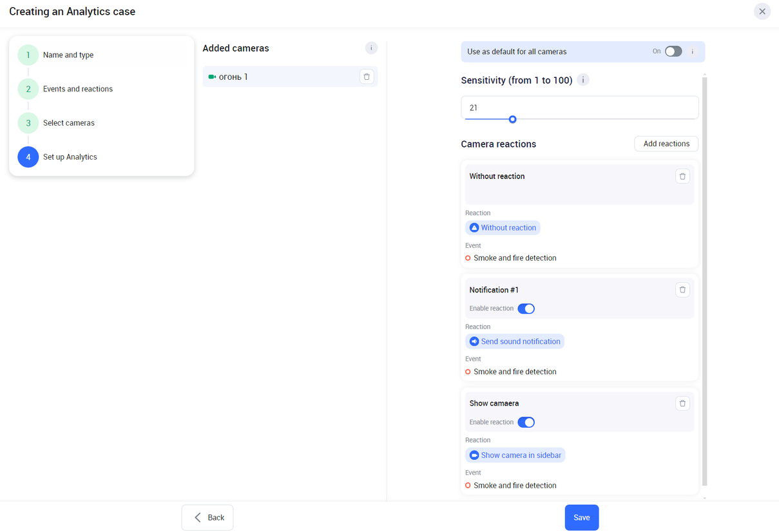779x532 pixels.
Task: Open the Without reaction type chip
Action: (x=503, y=228)
